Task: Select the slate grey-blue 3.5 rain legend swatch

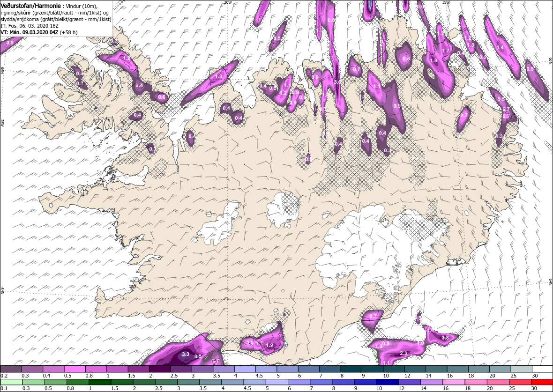Action: [210, 382]
